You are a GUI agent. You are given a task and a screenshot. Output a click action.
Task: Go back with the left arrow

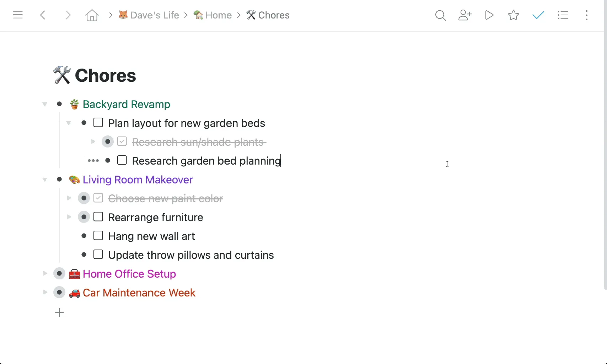pyautogui.click(x=43, y=15)
